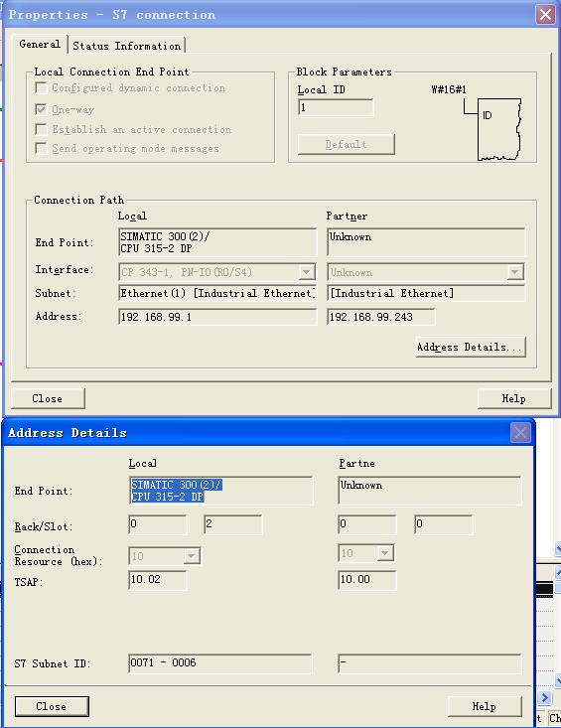The height and width of the screenshot is (728, 561).
Task: Click the Local ID input field
Action: click(336, 107)
